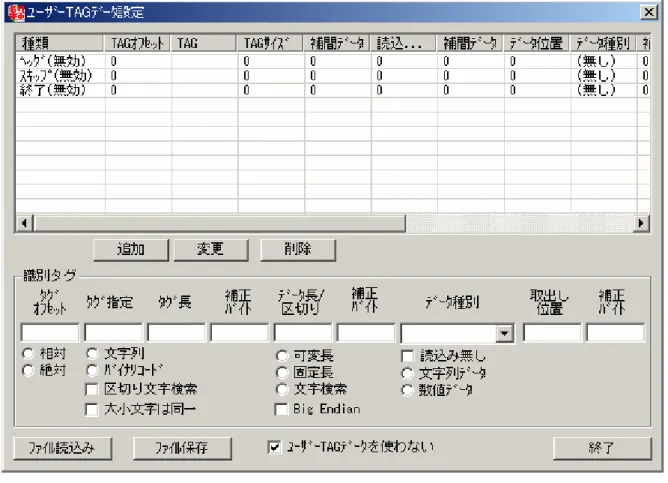Select the 絶対 radio button

tap(28, 371)
